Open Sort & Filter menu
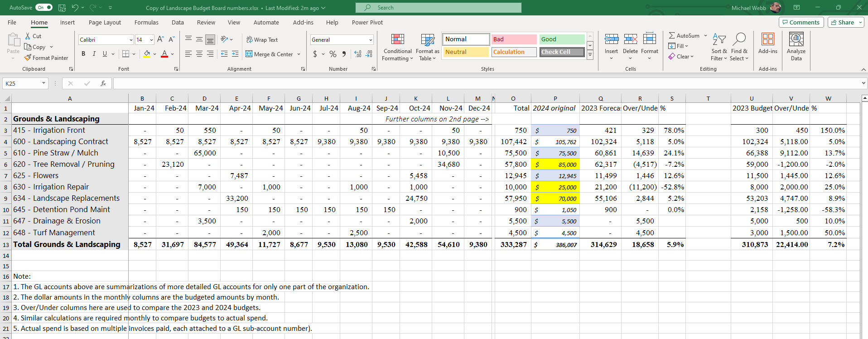 pyautogui.click(x=719, y=47)
